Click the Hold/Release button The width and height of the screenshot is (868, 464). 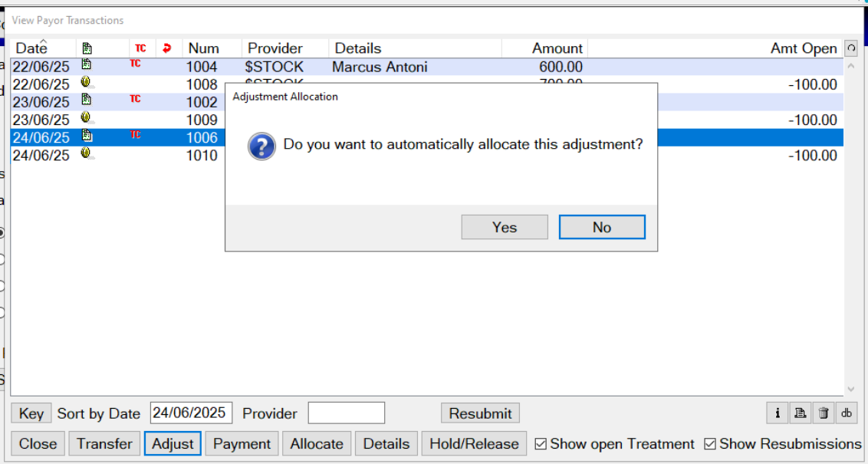coord(474,444)
